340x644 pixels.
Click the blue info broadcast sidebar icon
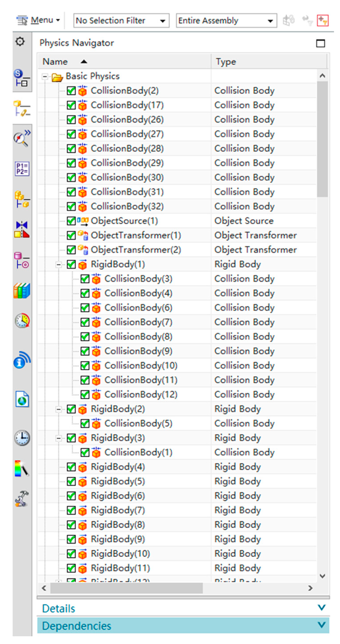click(x=22, y=360)
